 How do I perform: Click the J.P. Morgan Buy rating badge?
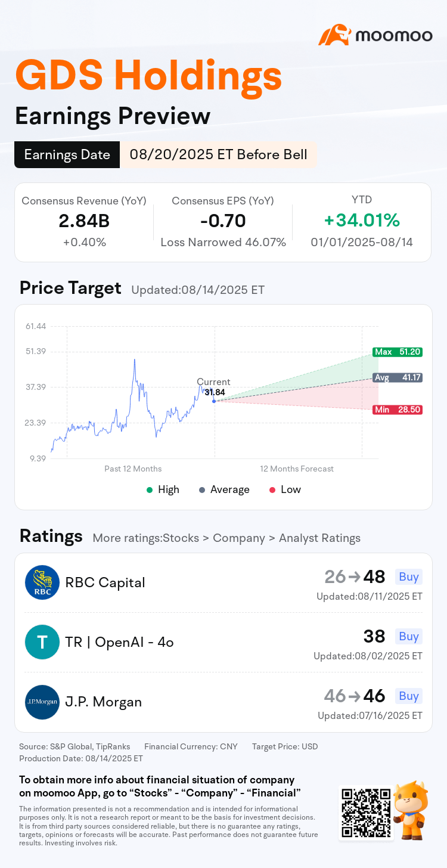click(x=409, y=696)
